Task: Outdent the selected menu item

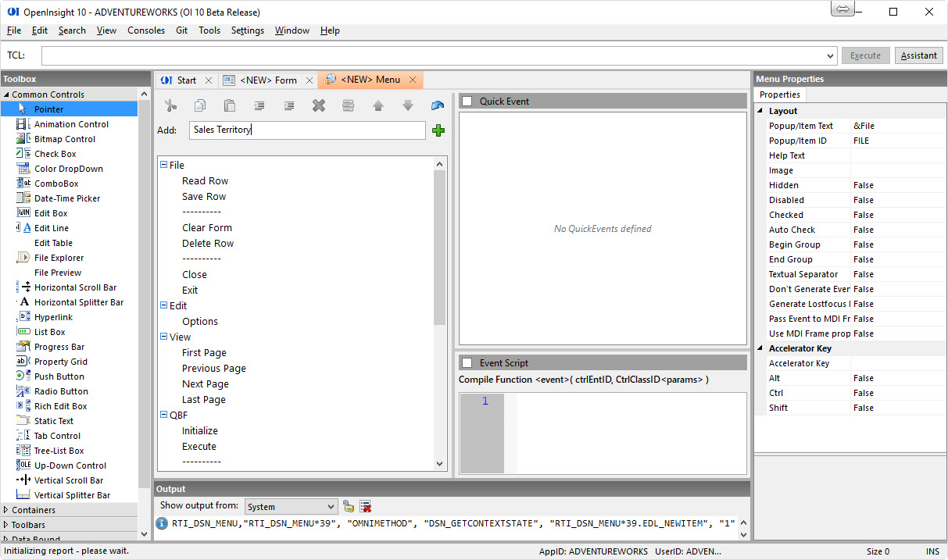Action: click(259, 105)
